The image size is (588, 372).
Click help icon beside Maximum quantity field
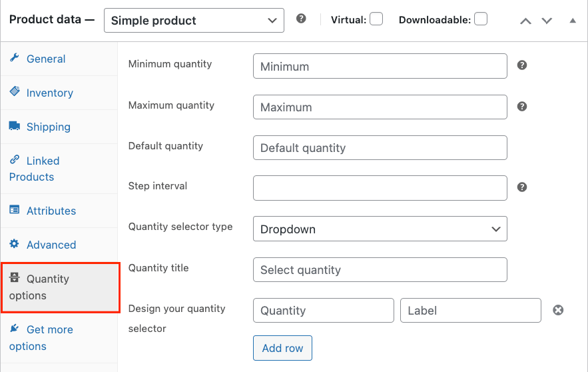tap(521, 107)
